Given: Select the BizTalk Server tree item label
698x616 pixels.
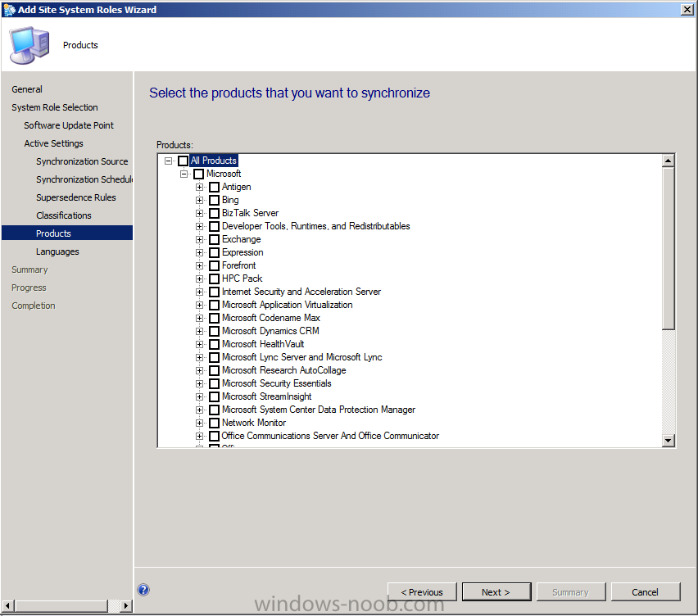Looking at the screenshot, I should click(250, 213).
